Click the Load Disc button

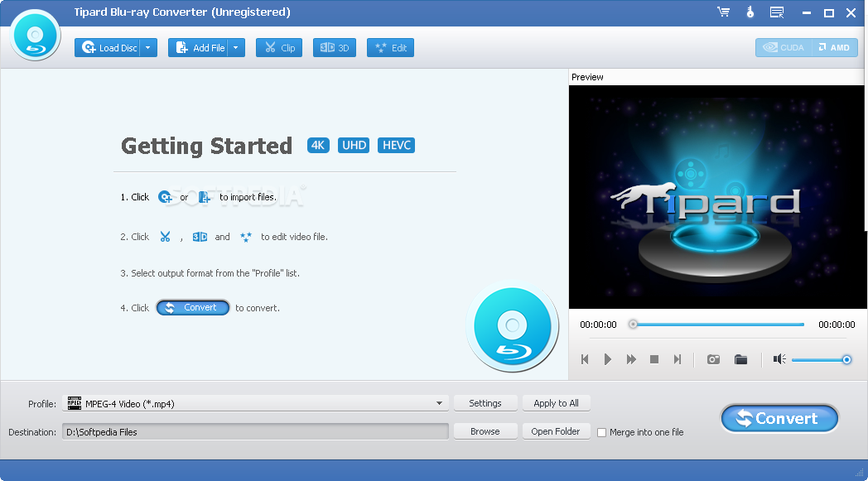click(108, 48)
